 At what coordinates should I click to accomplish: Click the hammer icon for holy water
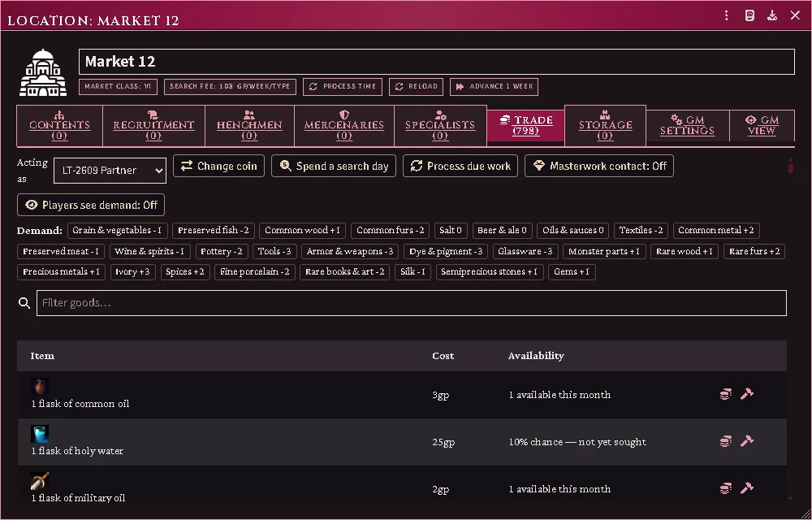(x=747, y=441)
